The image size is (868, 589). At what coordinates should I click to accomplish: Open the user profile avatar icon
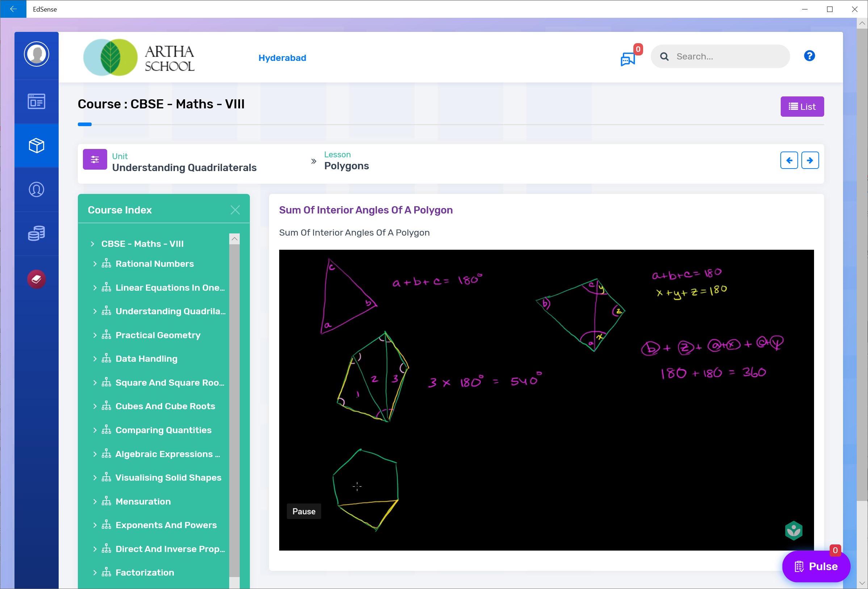click(x=36, y=54)
